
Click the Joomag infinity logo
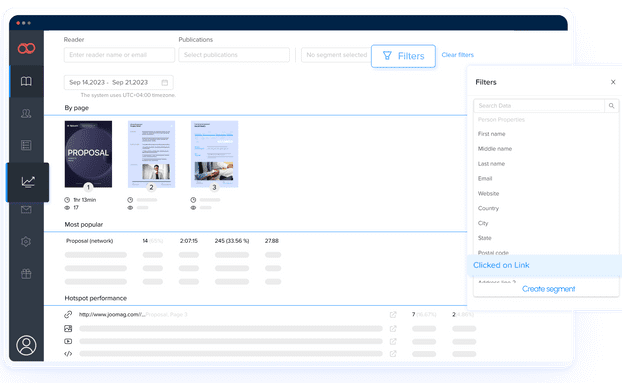pyautogui.click(x=26, y=48)
